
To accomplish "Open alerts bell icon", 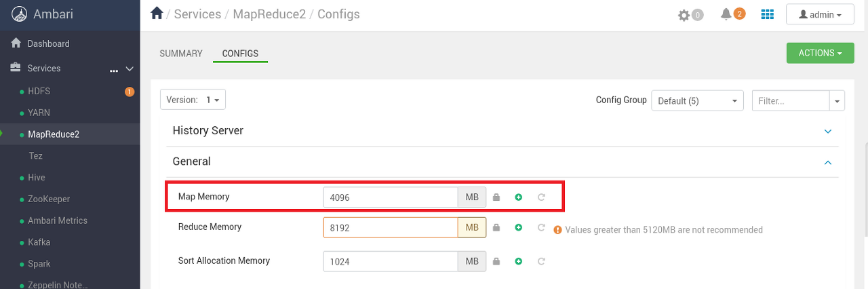I will [726, 14].
